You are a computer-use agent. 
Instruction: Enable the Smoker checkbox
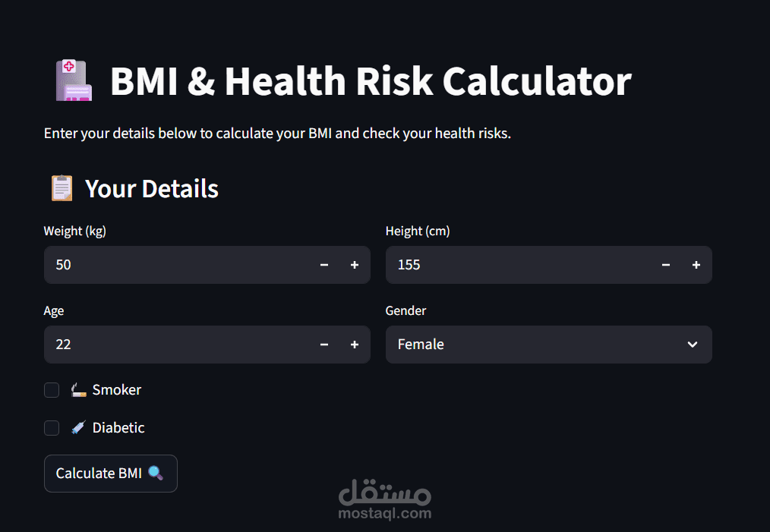[51, 389]
